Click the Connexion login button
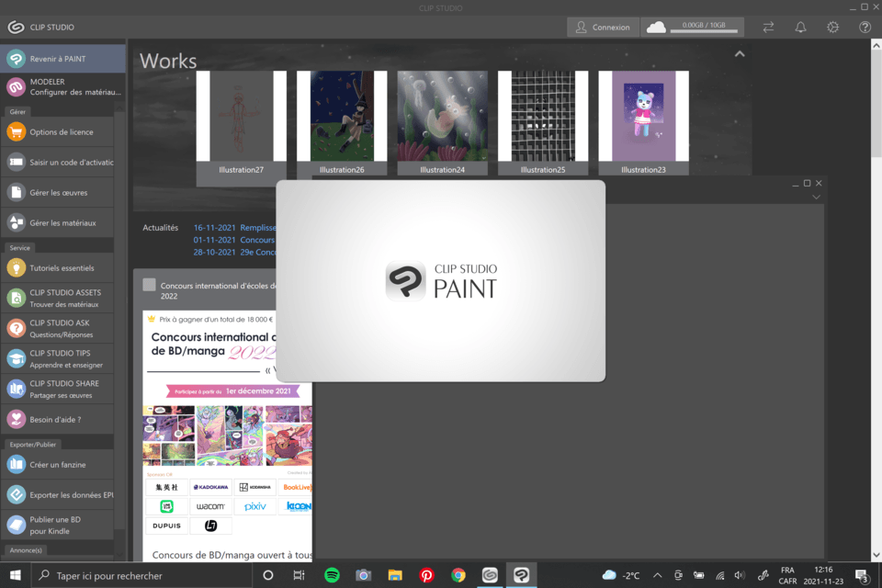This screenshot has width=882, height=588. point(603,27)
